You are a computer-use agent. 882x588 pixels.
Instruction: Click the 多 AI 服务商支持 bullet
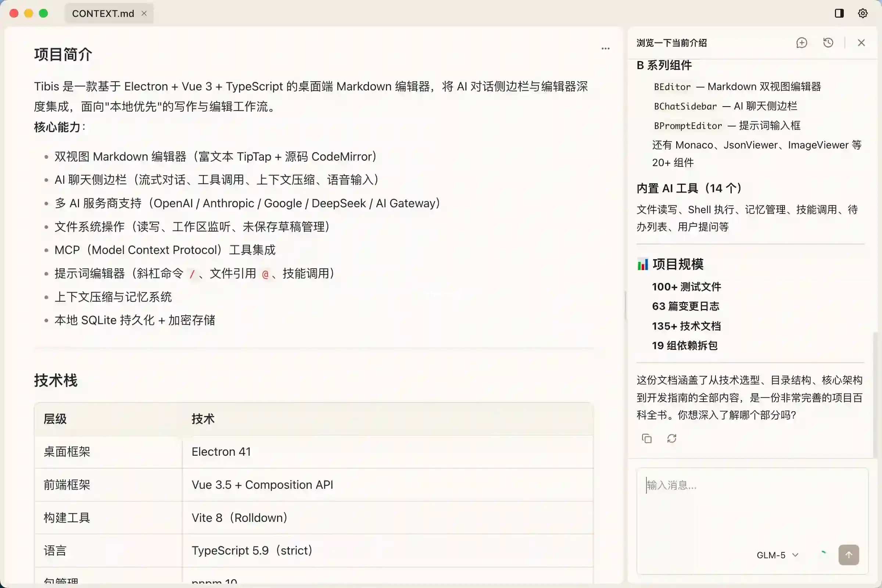(247, 203)
